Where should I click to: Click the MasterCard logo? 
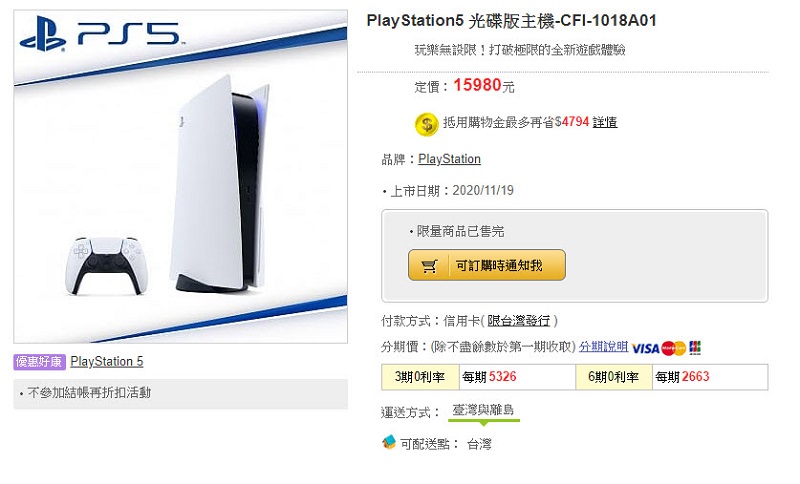pyautogui.click(x=674, y=348)
